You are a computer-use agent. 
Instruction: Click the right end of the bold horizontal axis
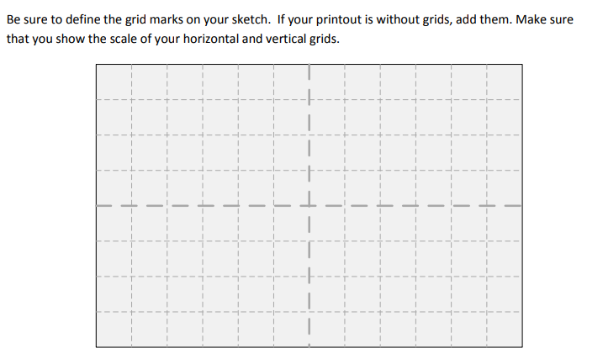(x=518, y=205)
